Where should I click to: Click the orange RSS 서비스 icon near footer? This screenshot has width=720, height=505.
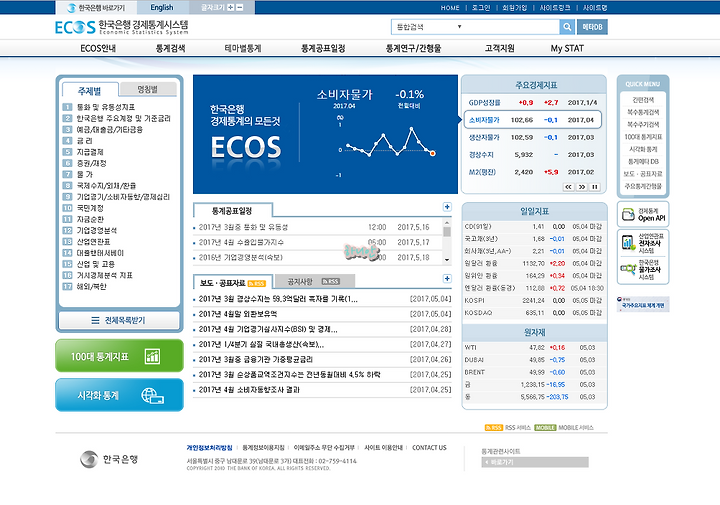[494, 427]
